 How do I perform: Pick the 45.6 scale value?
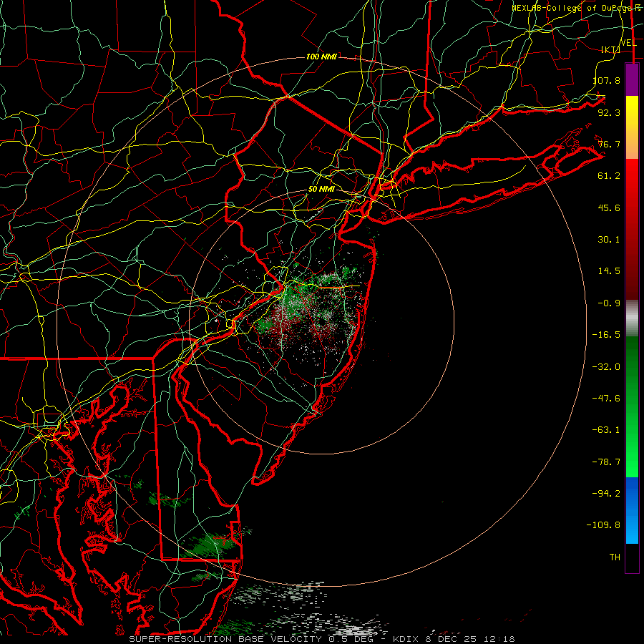point(609,208)
